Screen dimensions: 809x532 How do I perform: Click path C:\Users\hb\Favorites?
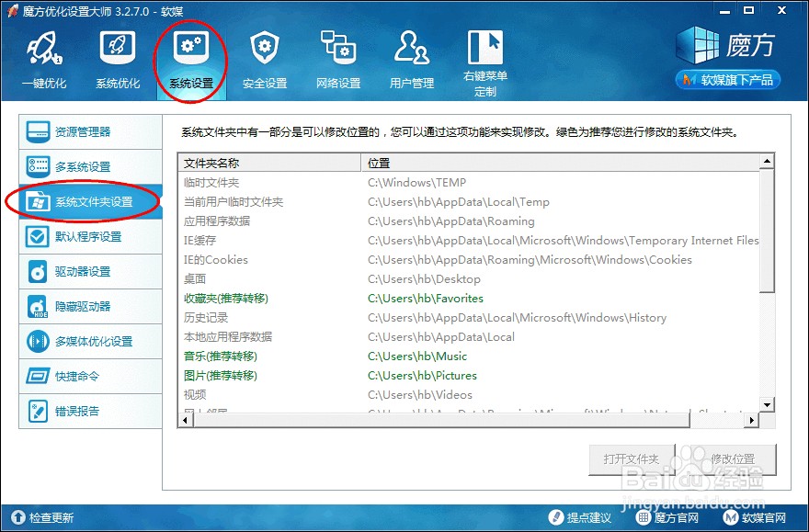(426, 299)
